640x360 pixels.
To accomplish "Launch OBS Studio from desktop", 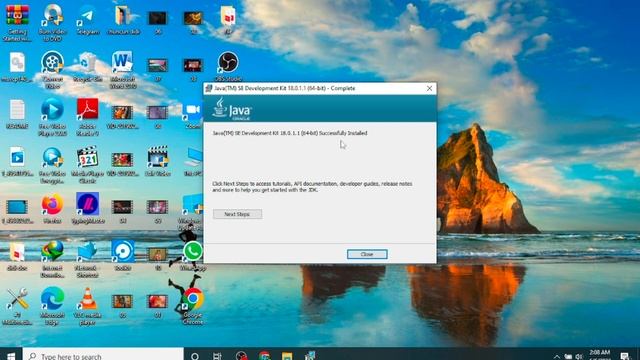I will pyautogui.click(x=228, y=66).
